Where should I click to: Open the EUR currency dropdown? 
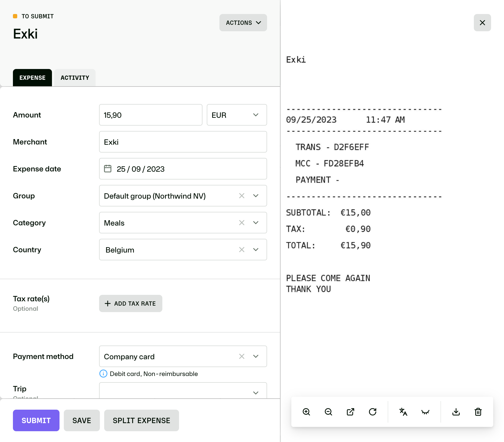[237, 115]
